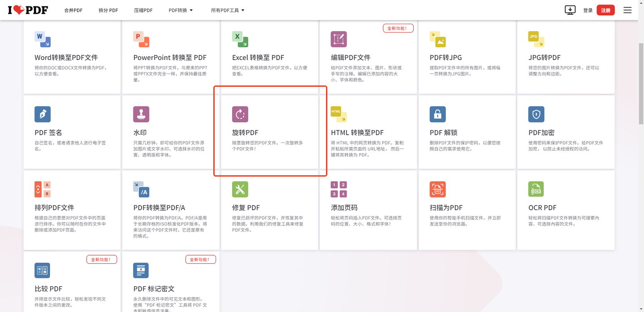This screenshot has width=644, height=312.
Task: Click the 扫描为PDF scanner icon
Action: click(x=438, y=190)
